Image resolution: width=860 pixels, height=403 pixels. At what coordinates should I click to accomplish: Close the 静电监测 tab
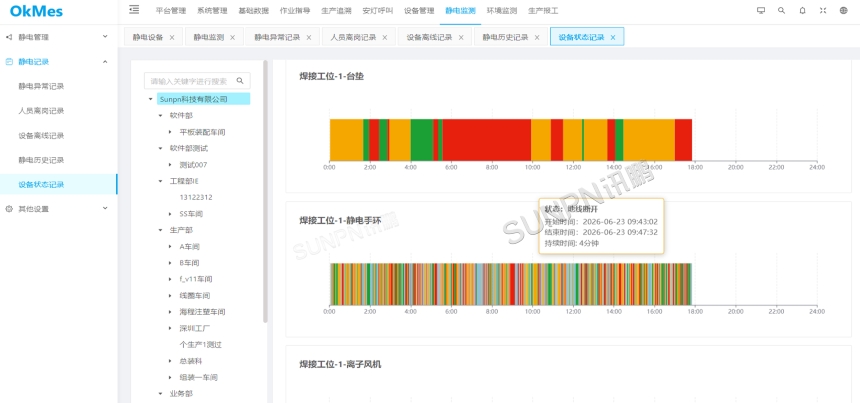[x=233, y=37]
